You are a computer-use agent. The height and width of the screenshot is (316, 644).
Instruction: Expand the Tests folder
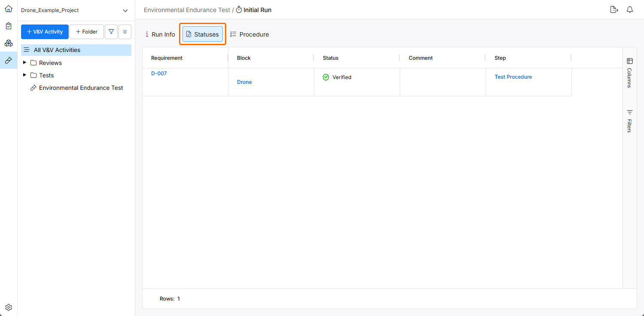(x=24, y=75)
